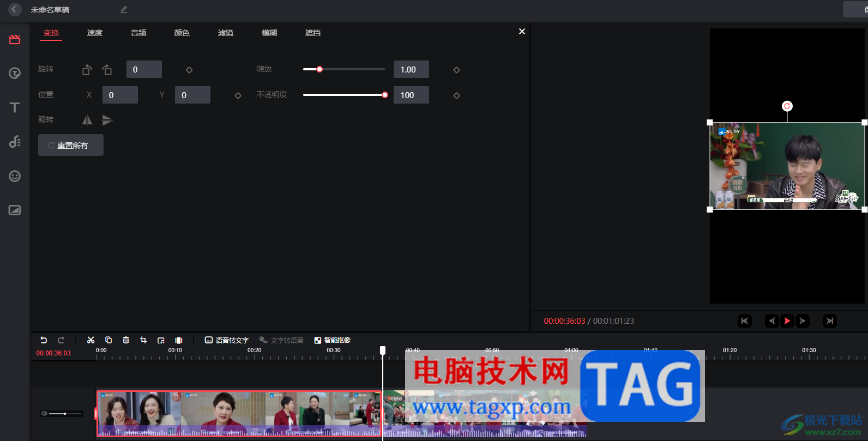Close the properties panel
The height and width of the screenshot is (441, 868).
tap(522, 32)
